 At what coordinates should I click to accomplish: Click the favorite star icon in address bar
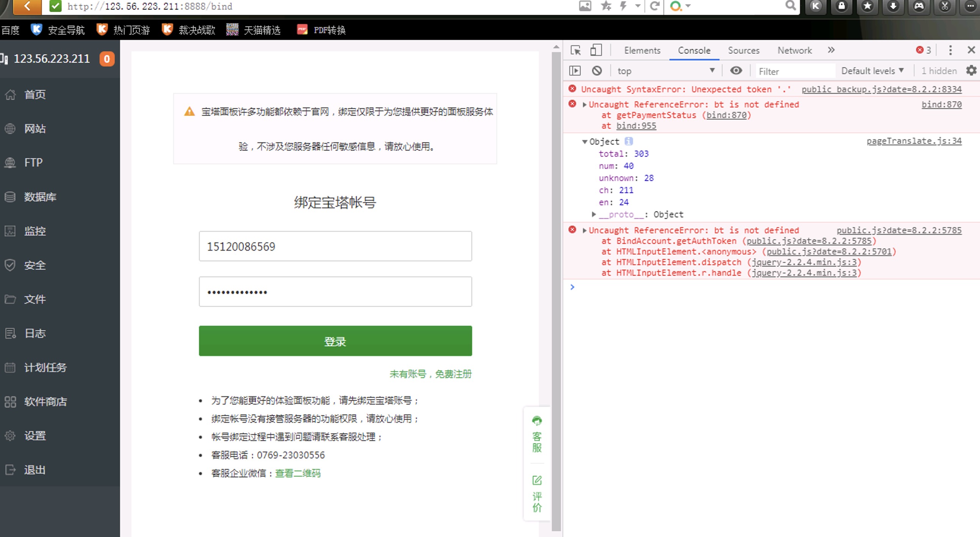pos(606,6)
